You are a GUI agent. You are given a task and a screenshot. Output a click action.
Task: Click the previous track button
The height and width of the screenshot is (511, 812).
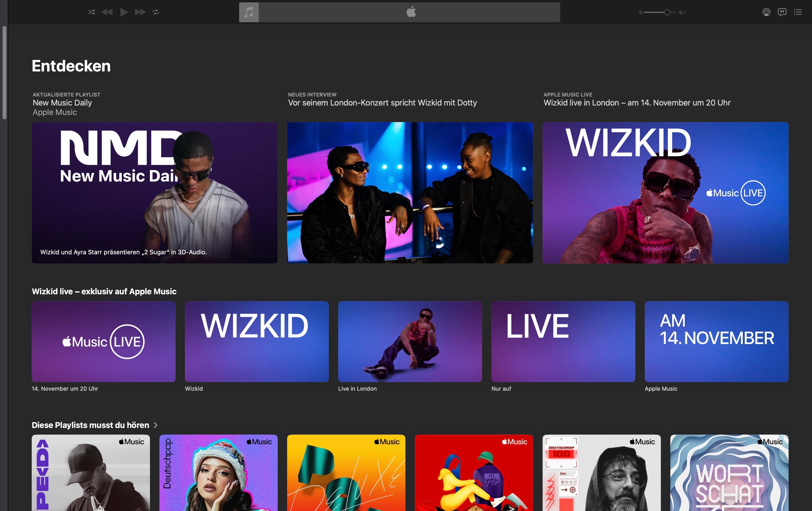coord(107,12)
